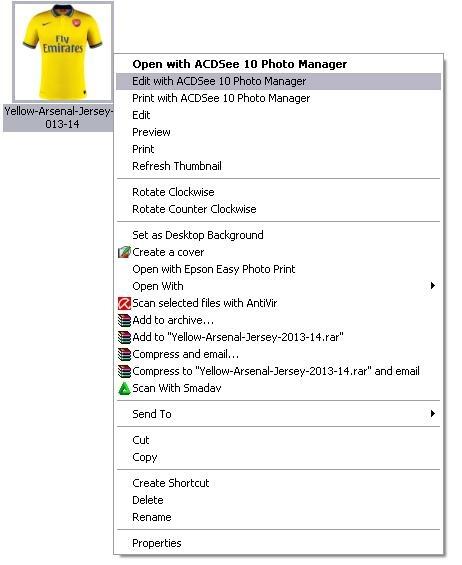Choose Scan With Smadav
This screenshot has height=565, width=462.
(x=278, y=388)
